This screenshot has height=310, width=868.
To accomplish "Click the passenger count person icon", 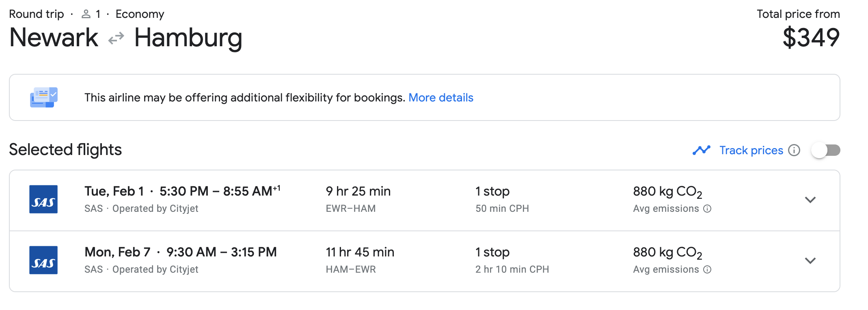I will tap(86, 14).
